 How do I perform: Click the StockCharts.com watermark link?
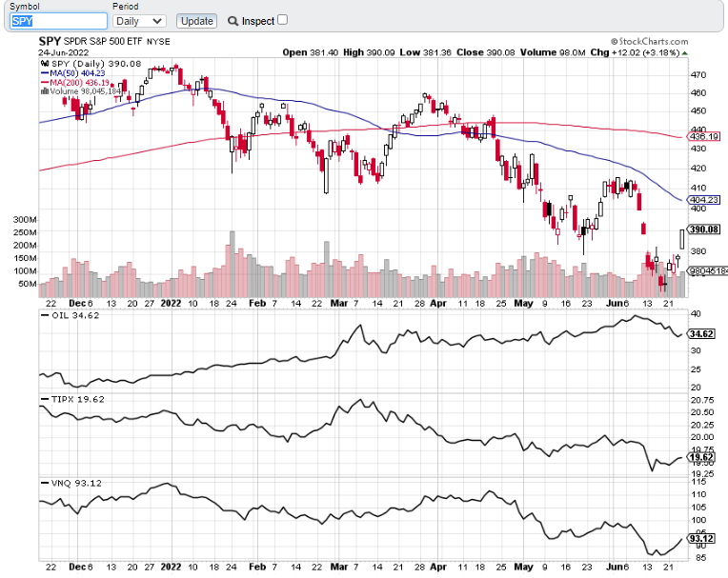[x=649, y=41]
